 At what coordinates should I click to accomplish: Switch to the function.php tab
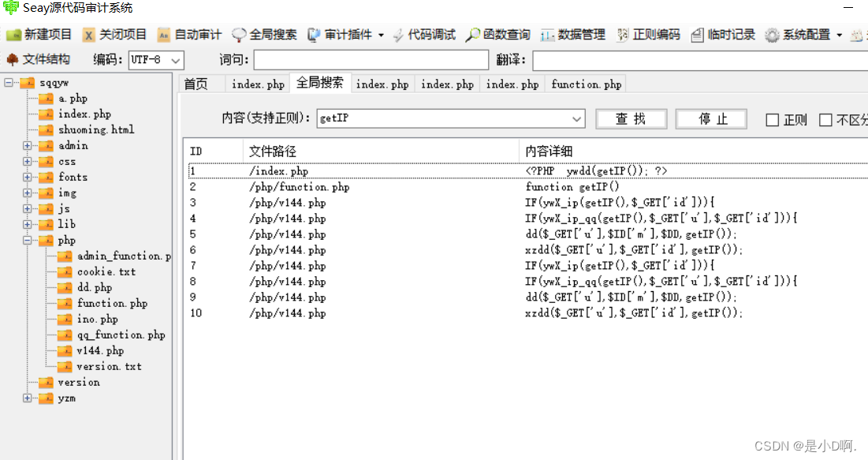click(x=586, y=84)
